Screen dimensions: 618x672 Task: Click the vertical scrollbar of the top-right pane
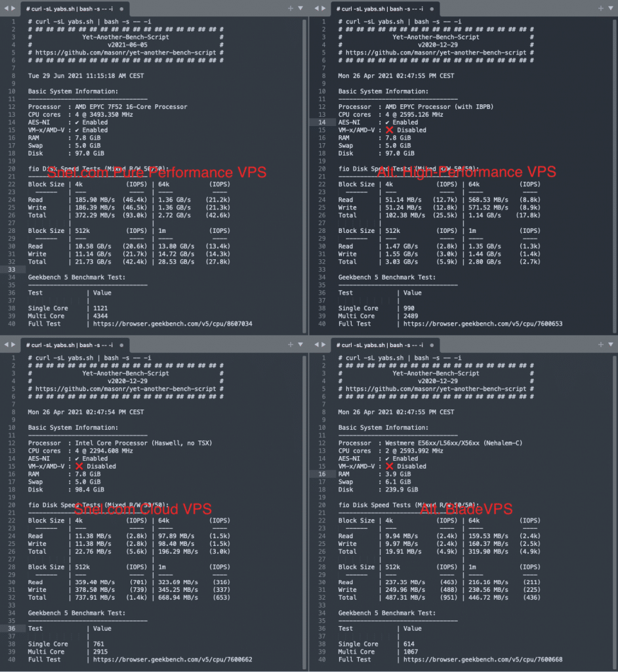(x=615, y=175)
